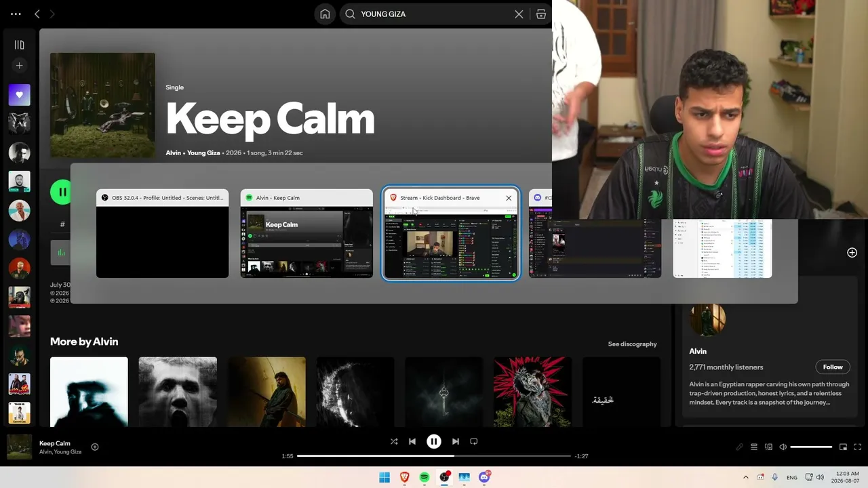Pause playback in the player bar

(x=434, y=441)
